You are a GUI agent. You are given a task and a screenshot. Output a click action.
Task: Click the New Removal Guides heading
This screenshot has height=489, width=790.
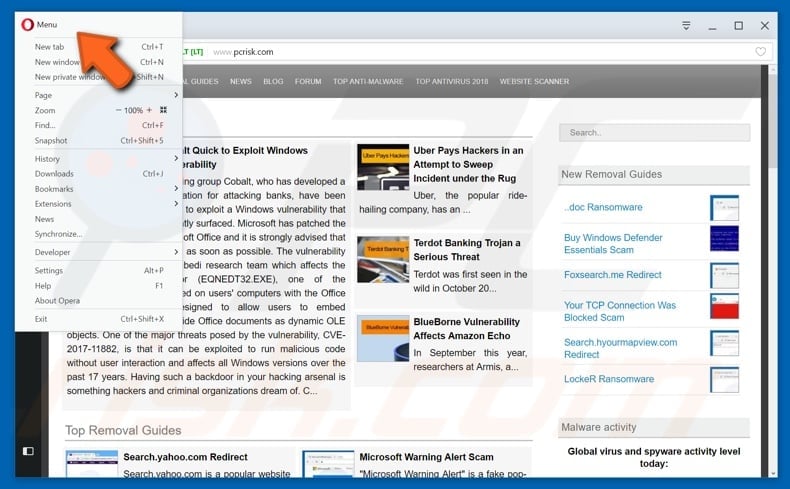coord(612,174)
